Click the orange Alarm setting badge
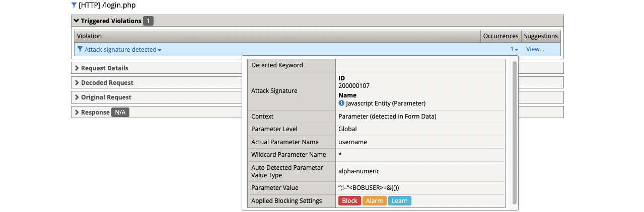 coord(374,201)
